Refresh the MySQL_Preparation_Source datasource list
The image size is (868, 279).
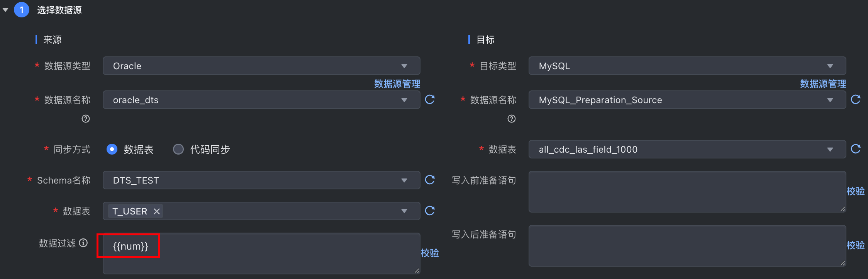click(856, 100)
